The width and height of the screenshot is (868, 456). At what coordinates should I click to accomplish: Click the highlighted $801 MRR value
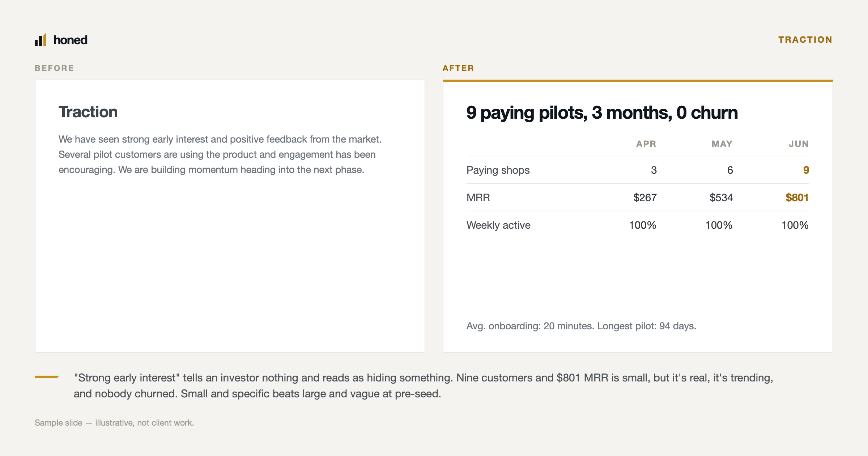pyautogui.click(x=797, y=198)
